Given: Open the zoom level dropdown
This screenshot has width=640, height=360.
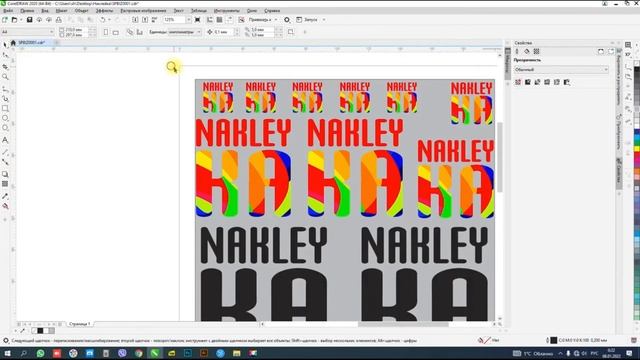Looking at the screenshot, I should click(188, 20).
